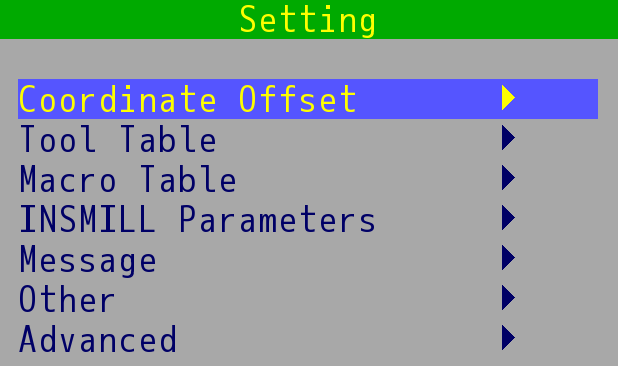The width and height of the screenshot is (618, 366).
Task: Expand the Other submenu arrow
Action: (508, 297)
